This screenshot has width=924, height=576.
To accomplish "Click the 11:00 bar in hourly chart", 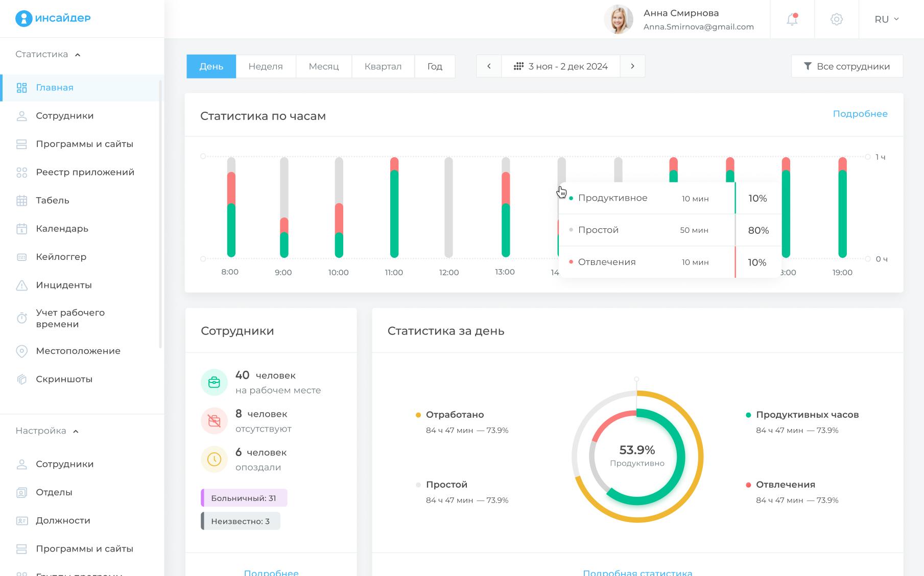I will point(394,209).
